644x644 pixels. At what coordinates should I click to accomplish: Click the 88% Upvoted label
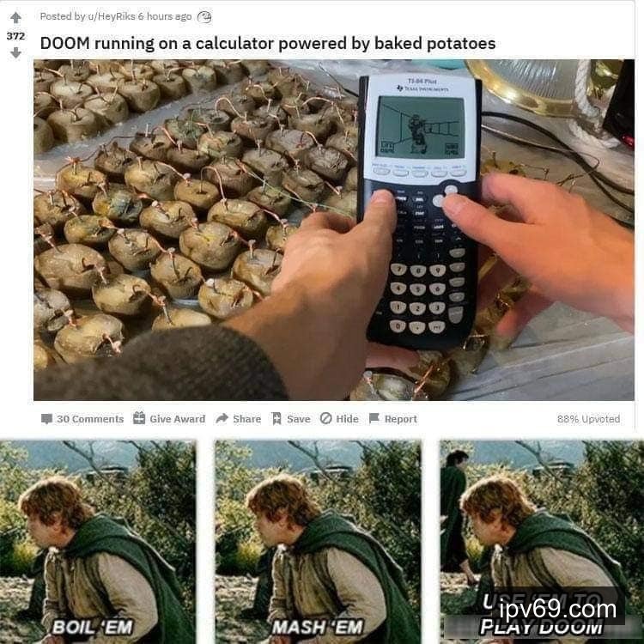[x=588, y=419]
